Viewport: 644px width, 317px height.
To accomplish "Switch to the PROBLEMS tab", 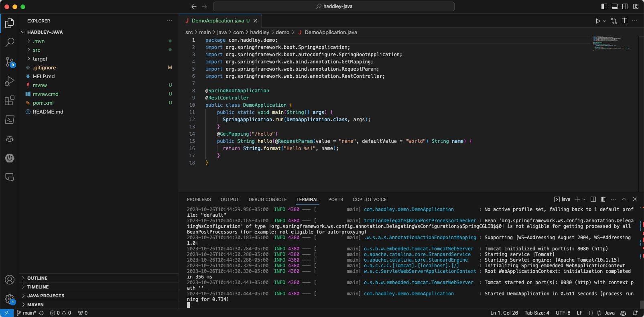I will tap(199, 199).
